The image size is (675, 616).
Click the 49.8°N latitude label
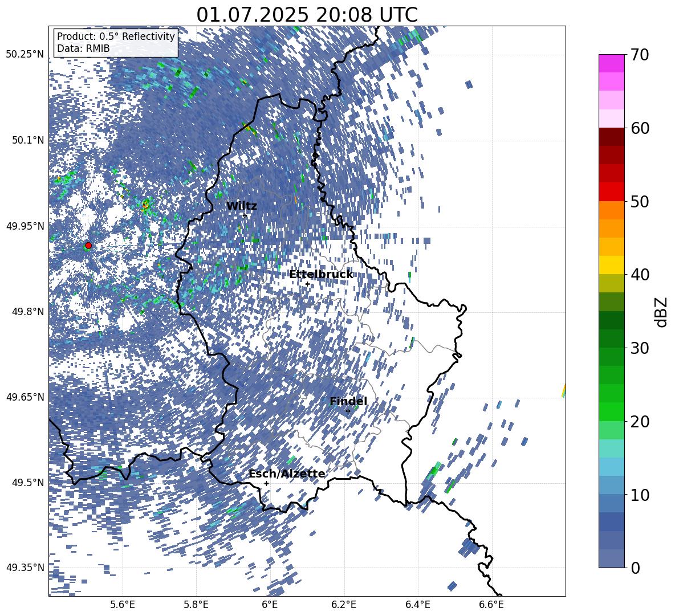tap(28, 312)
